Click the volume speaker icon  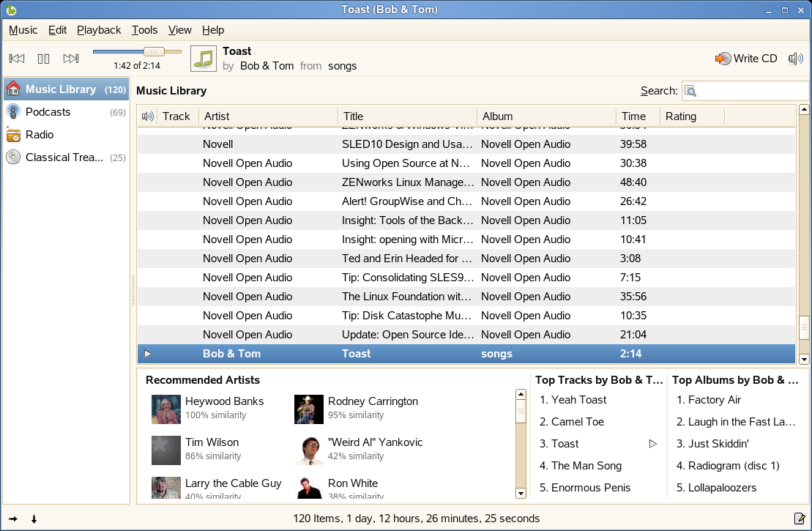tap(795, 59)
